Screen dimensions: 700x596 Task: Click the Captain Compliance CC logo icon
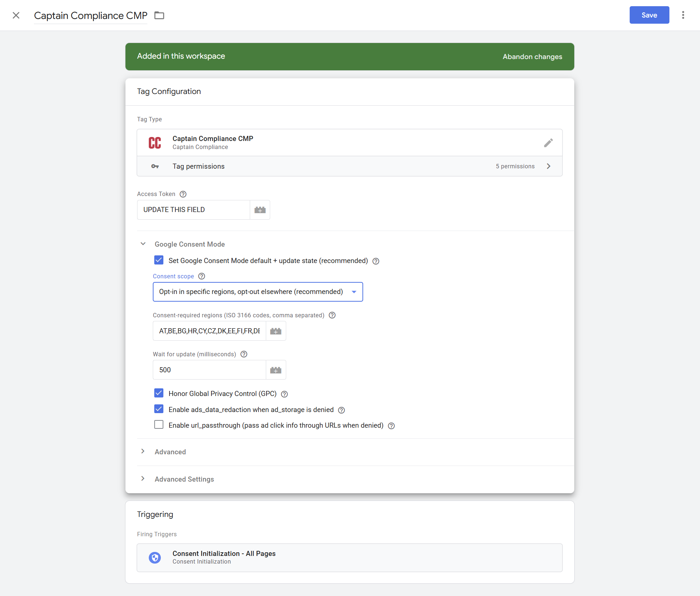[x=155, y=143]
